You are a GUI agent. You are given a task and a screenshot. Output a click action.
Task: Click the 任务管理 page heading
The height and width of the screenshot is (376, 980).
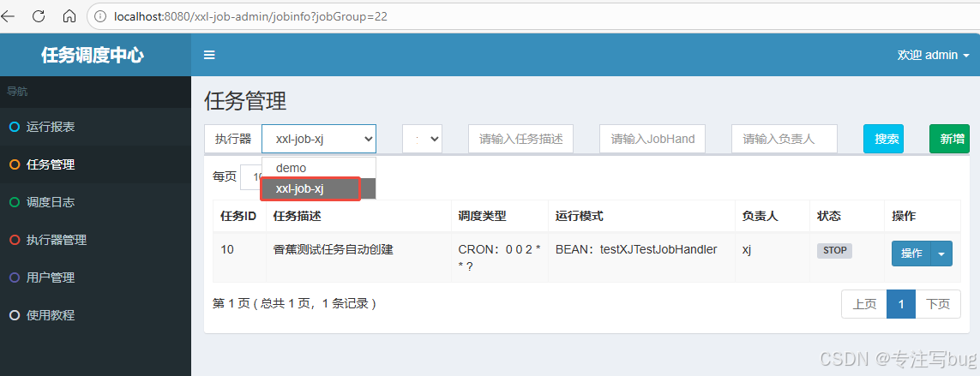(x=245, y=100)
